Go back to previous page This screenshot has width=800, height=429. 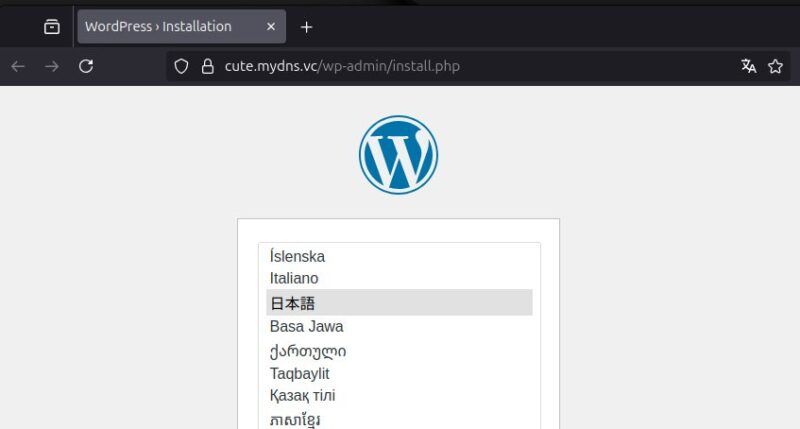point(18,66)
